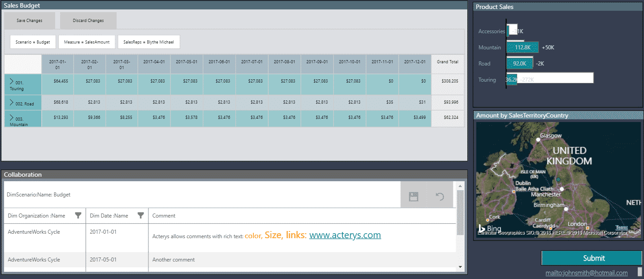644x279 pixels.
Task: Expand the 001. Touring row
Action: (x=12, y=81)
